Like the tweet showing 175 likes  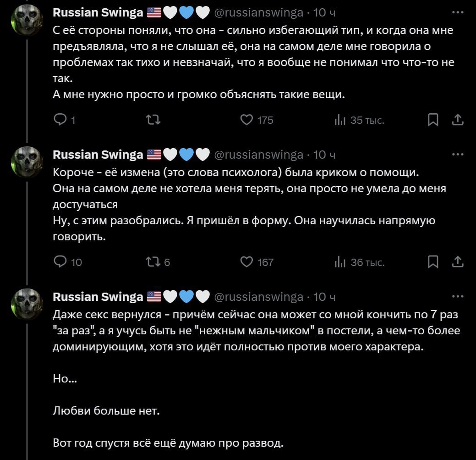(x=247, y=120)
